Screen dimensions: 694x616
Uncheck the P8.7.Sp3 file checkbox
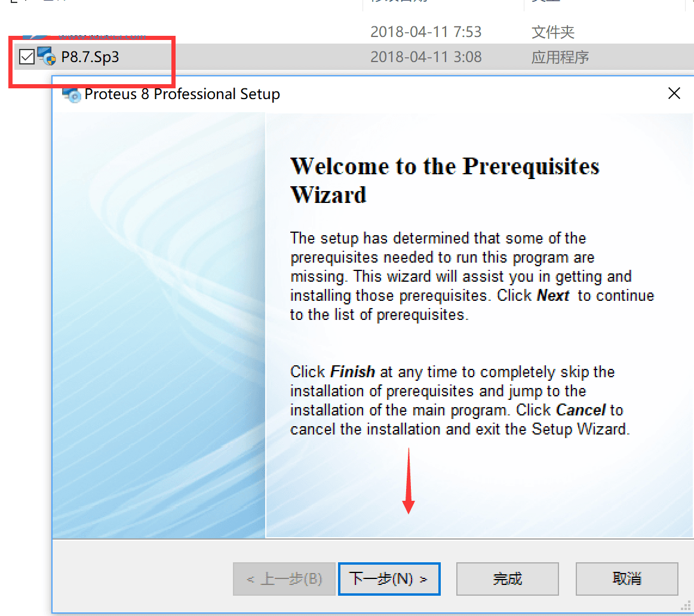click(27, 57)
